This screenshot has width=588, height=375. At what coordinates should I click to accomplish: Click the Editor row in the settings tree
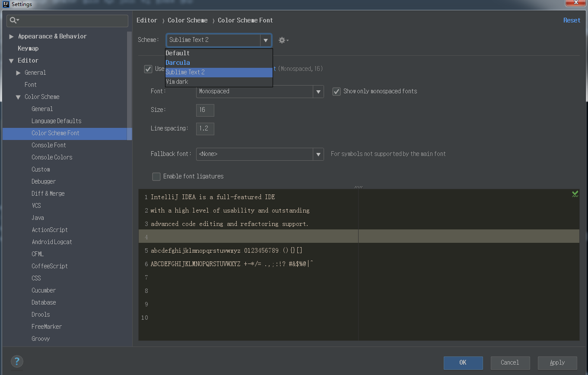click(x=65, y=60)
